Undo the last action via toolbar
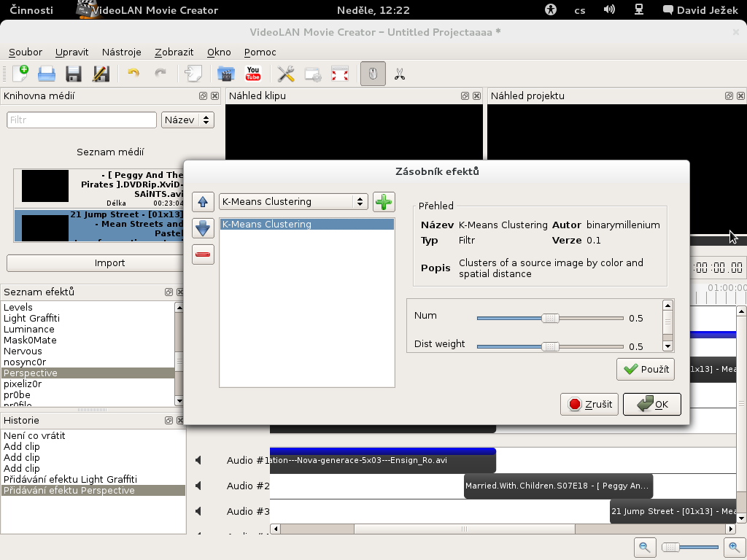Screen dimensions: 747x560 pos(133,74)
